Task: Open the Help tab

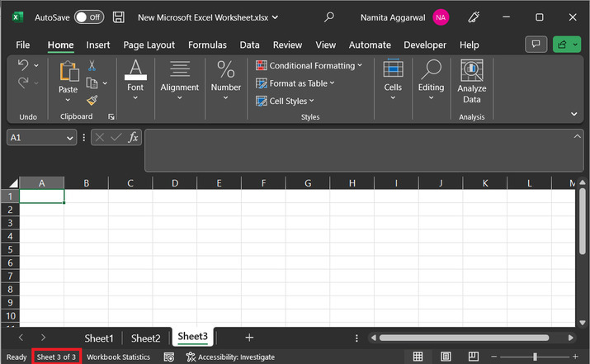Action: point(470,45)
